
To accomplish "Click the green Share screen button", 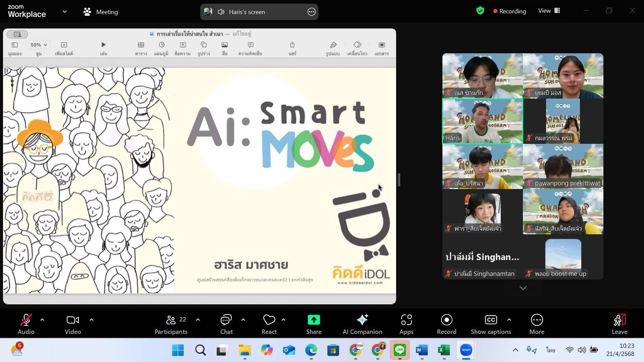I will pos(314,324).
